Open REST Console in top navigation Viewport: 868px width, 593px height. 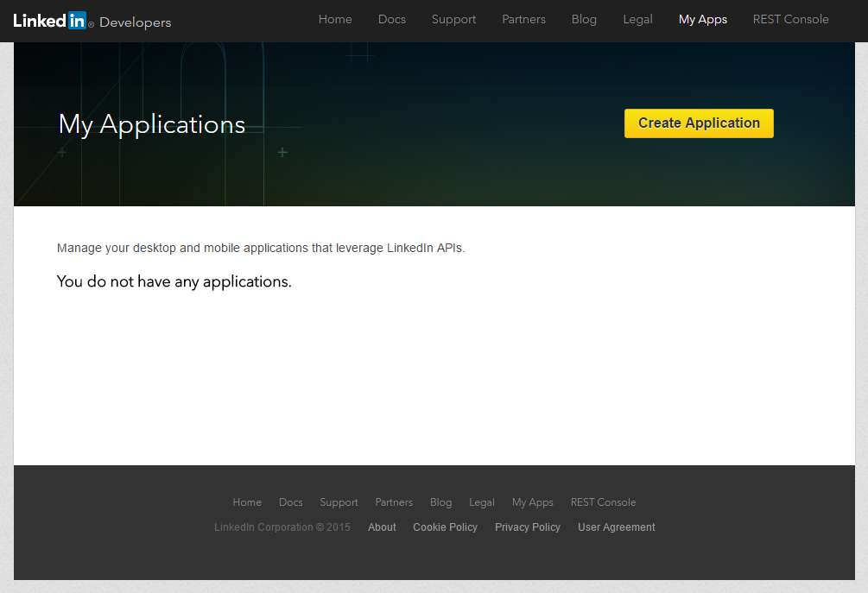[790, 19]
